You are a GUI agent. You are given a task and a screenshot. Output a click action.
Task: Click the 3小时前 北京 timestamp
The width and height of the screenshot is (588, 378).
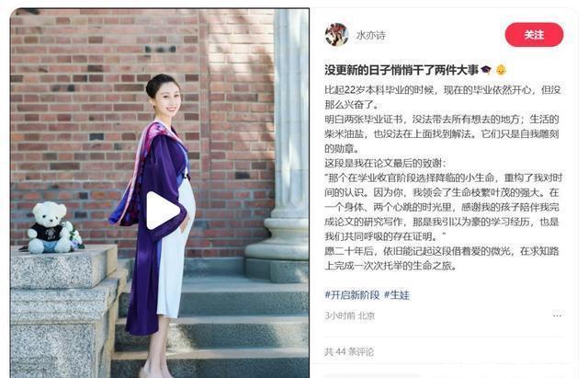click(x=349, y=315)
